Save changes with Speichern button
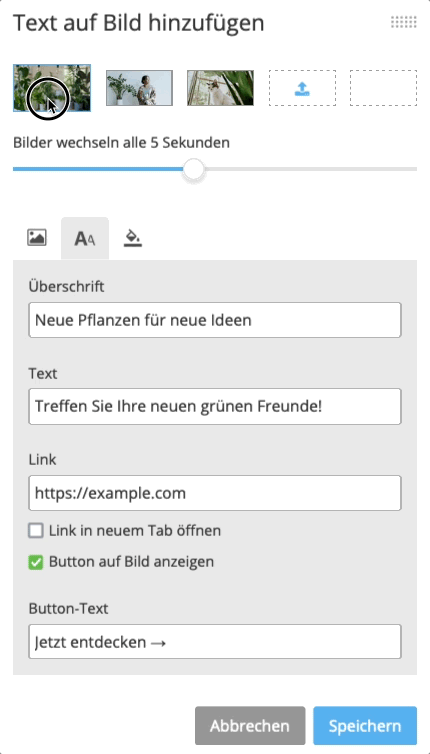 pyautogui.click(x=365, y=726)
